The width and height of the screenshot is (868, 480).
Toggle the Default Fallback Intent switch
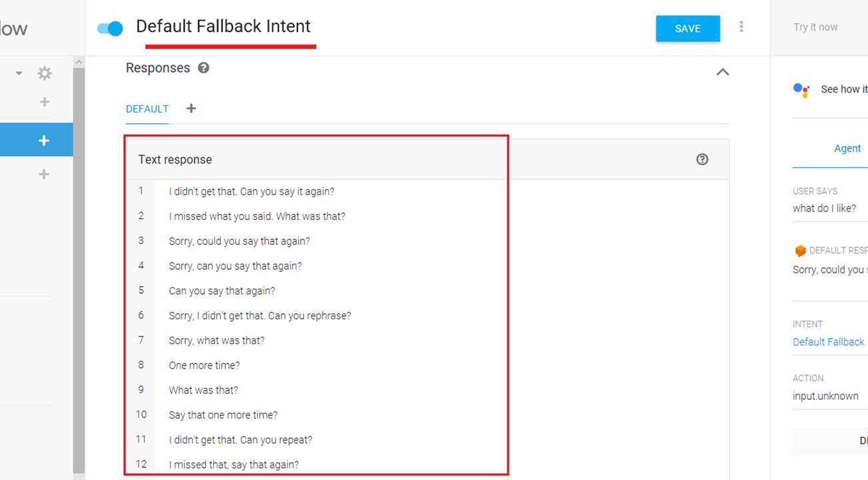[111, 29]
